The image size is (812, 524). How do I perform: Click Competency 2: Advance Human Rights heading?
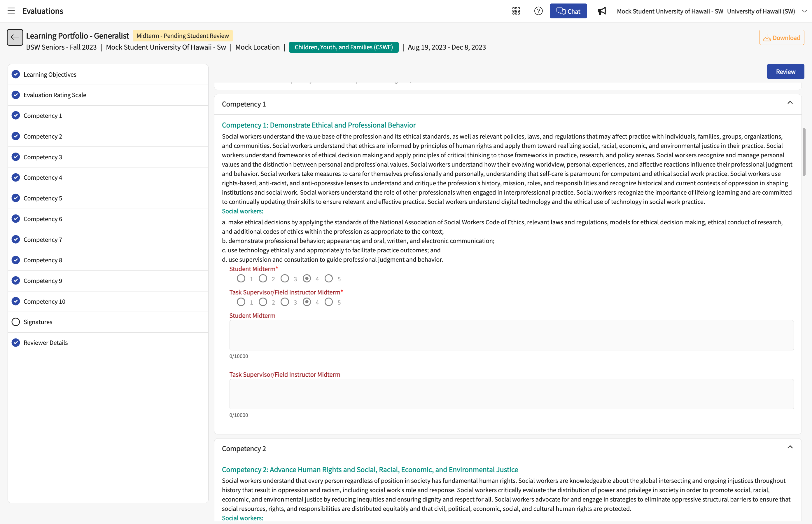[370, 469]
